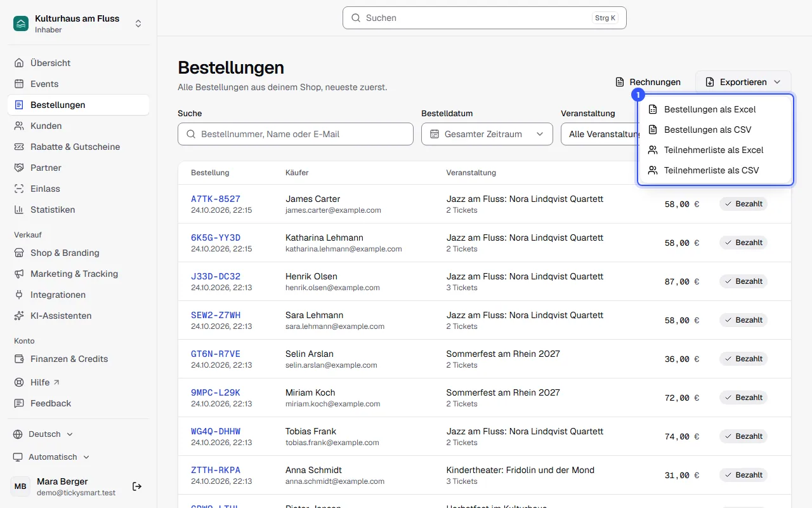The image size is (812, 508).
Task: Click the Bezahlt badge for Tobias Frank
Action: pos(743,436)
